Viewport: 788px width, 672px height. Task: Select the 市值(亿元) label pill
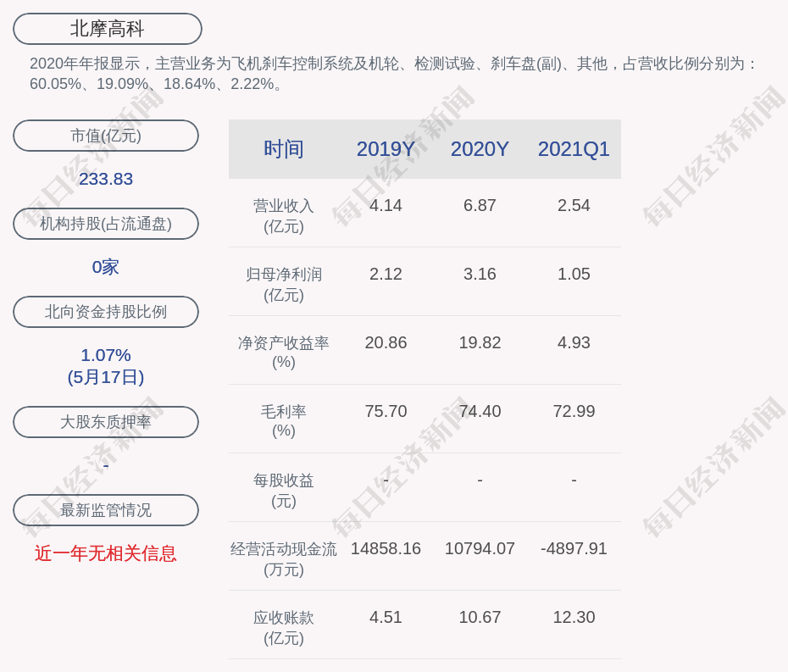[106, 136]
